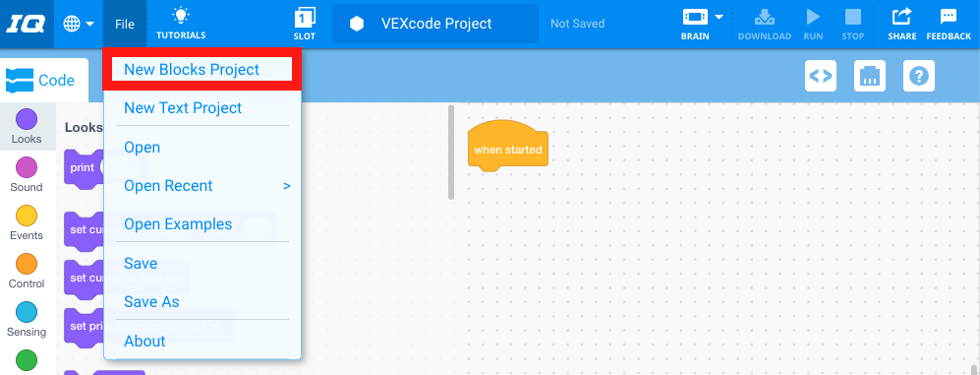Open the devices/robot config icon
The height and width of the screenshot is (375, 980).
[869, 77]
